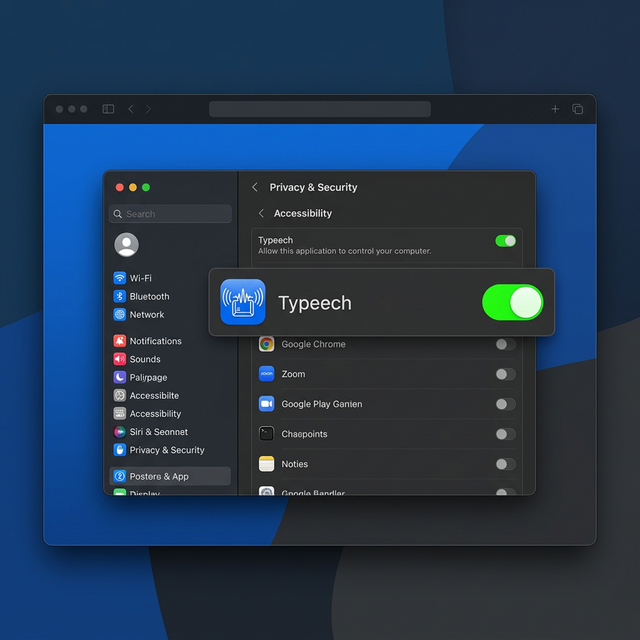The width and height of the screenshot is (640, 640).
Task: Toggle the browser sidebar icon
Action: pos(108,109)
